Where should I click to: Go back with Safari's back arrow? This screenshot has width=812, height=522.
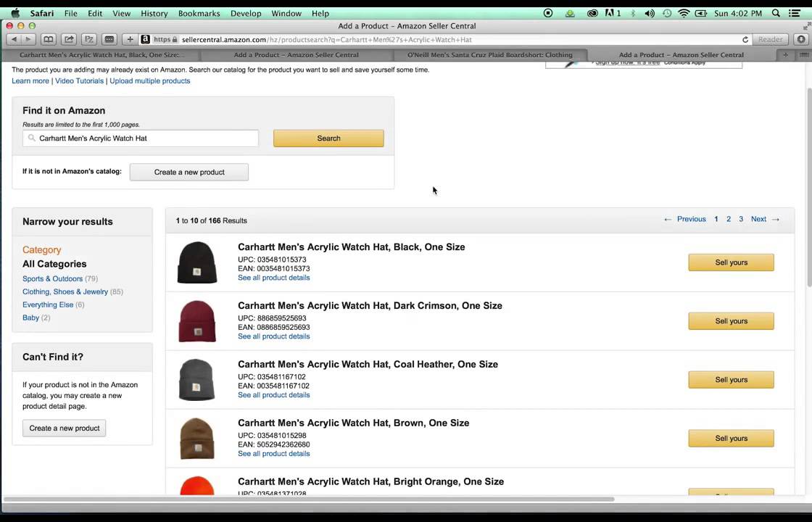pyautogui.click(x=14, y=39)
